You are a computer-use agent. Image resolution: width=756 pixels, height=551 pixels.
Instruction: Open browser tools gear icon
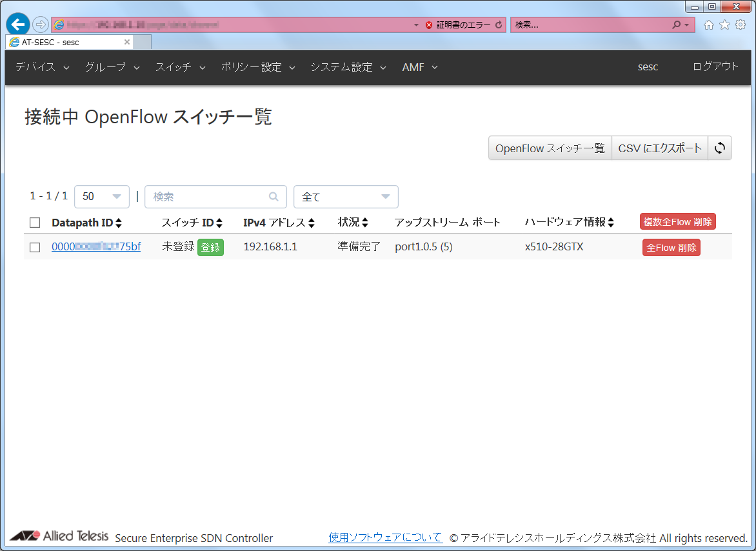click(741, 25)
